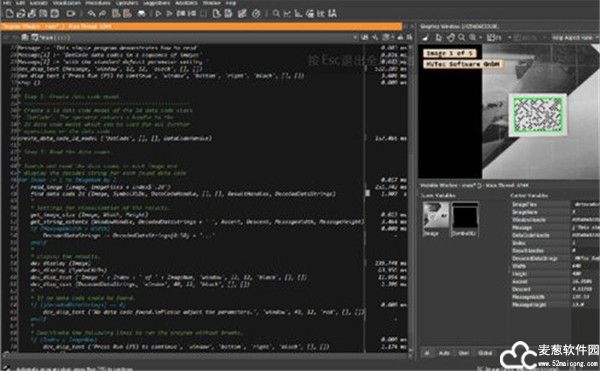Click the find_data_code_2d code line
600x371 pixels.
coord(183,194)
